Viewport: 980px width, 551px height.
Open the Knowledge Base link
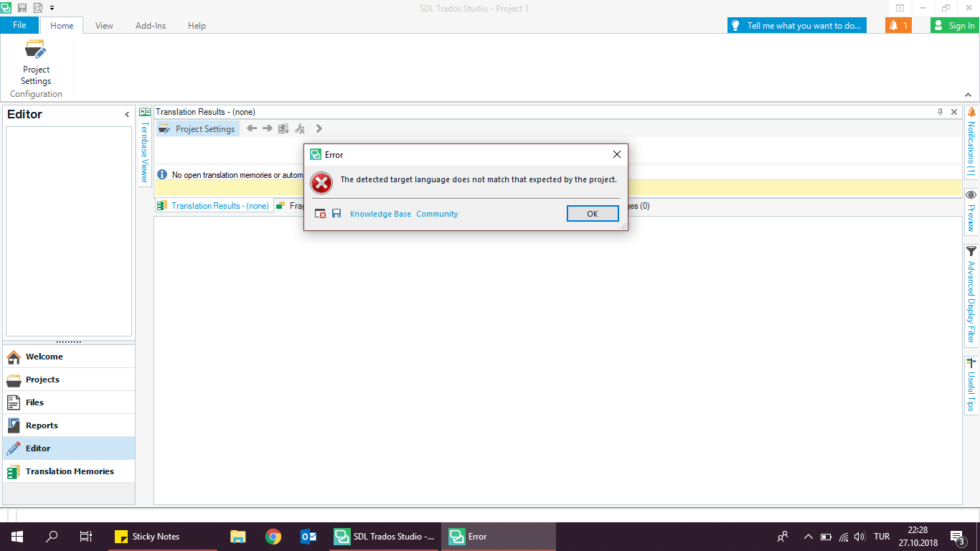point(380,214)
